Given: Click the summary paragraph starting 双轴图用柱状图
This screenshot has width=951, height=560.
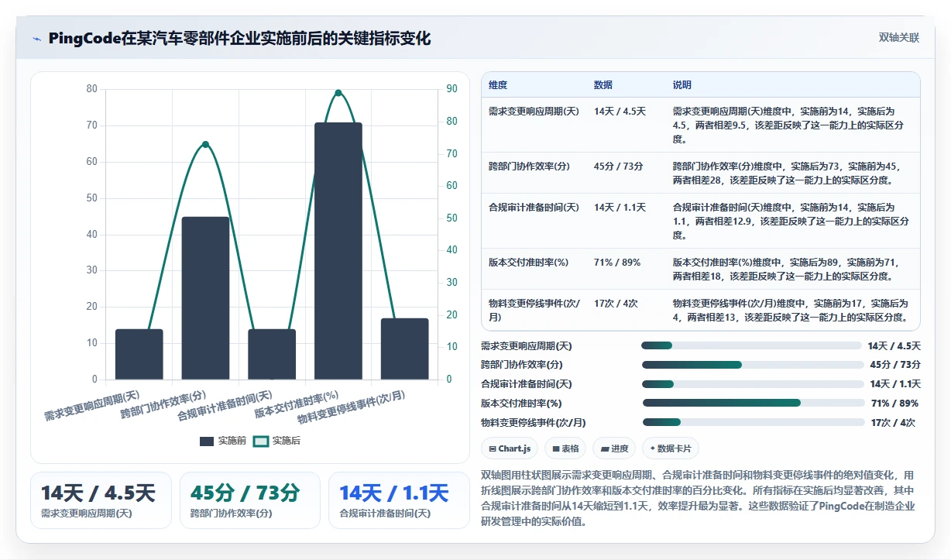Looking at the screenshot, I should pos(699,498).
